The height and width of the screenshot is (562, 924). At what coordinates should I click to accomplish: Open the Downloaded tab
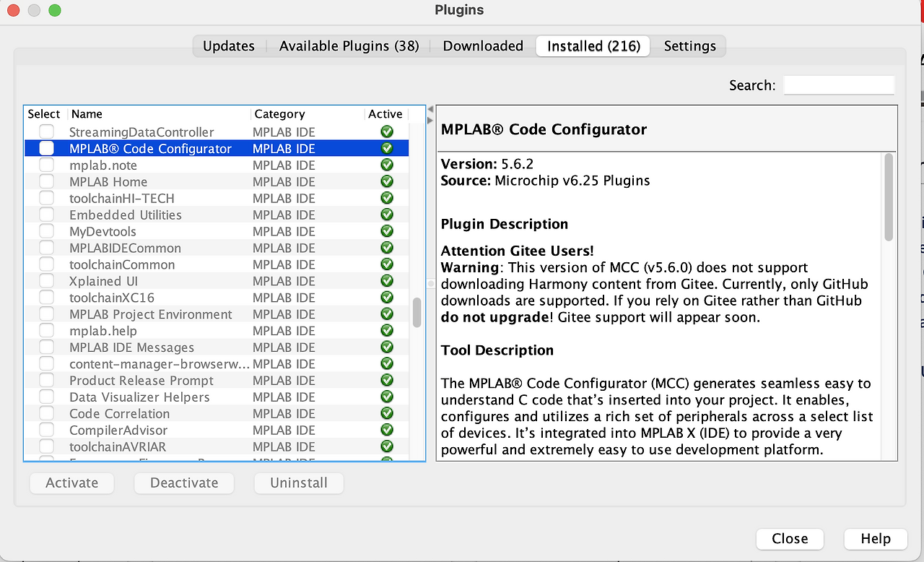tap(483, 46)
